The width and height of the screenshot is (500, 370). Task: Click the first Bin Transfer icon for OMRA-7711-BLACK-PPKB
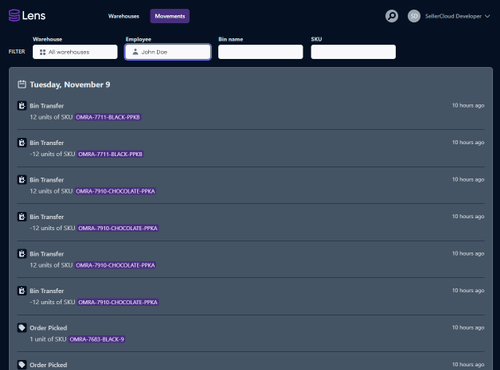pyautogui.click(x=22, y=106)
